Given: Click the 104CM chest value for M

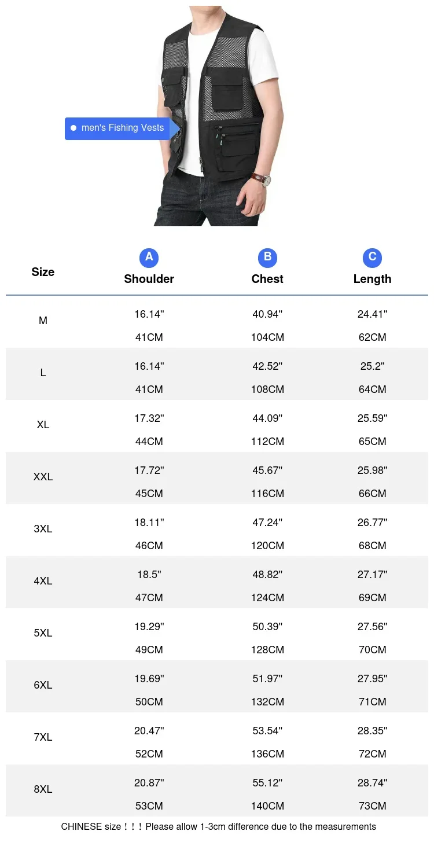Looking at the screenshot, I should (x=267, y=337).
